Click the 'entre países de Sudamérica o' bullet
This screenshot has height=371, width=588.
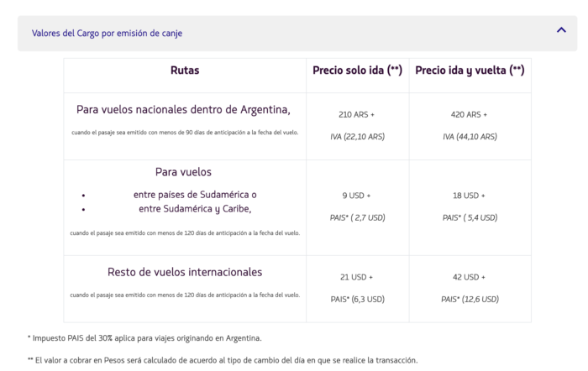[x=195, y=194]
